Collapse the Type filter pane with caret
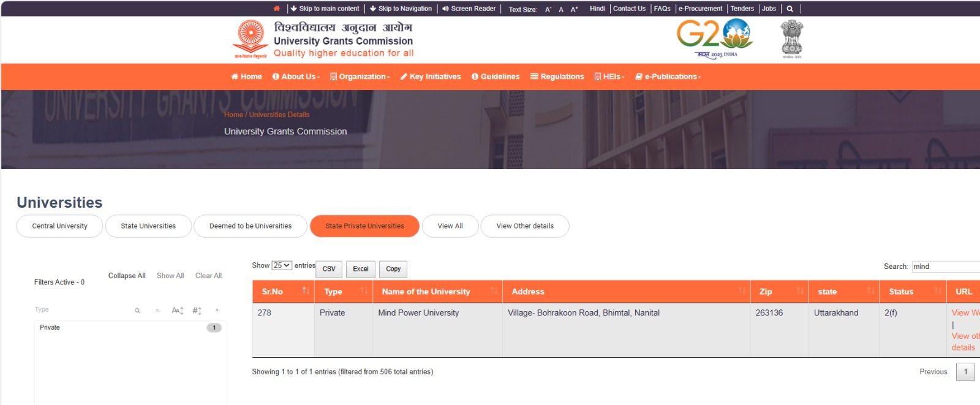The image size is (980, 405). [x=217, y=310]
